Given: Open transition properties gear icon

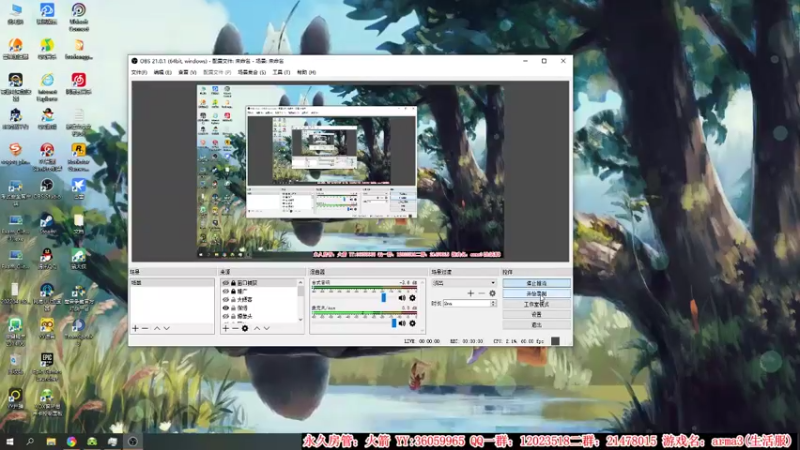Looking at the screenshot, I should coord(492,293).
